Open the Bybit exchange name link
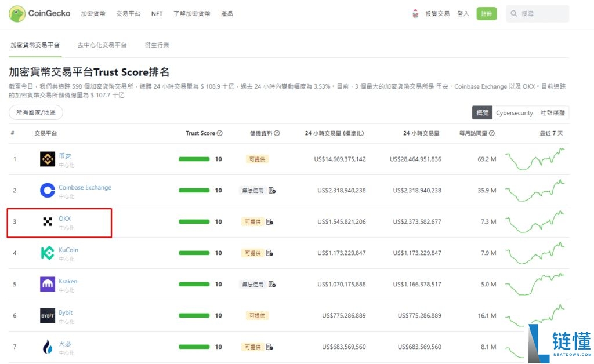 click(66, 312)
